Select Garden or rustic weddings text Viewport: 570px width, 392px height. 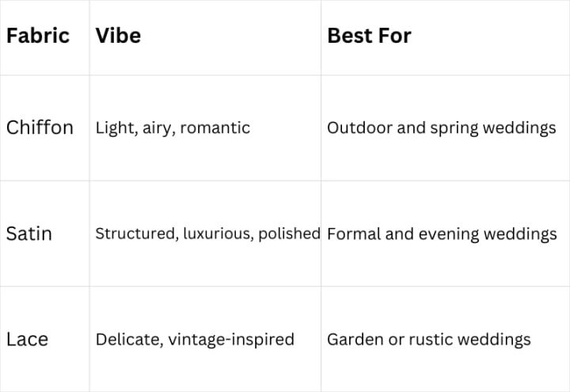pos(428,340)
